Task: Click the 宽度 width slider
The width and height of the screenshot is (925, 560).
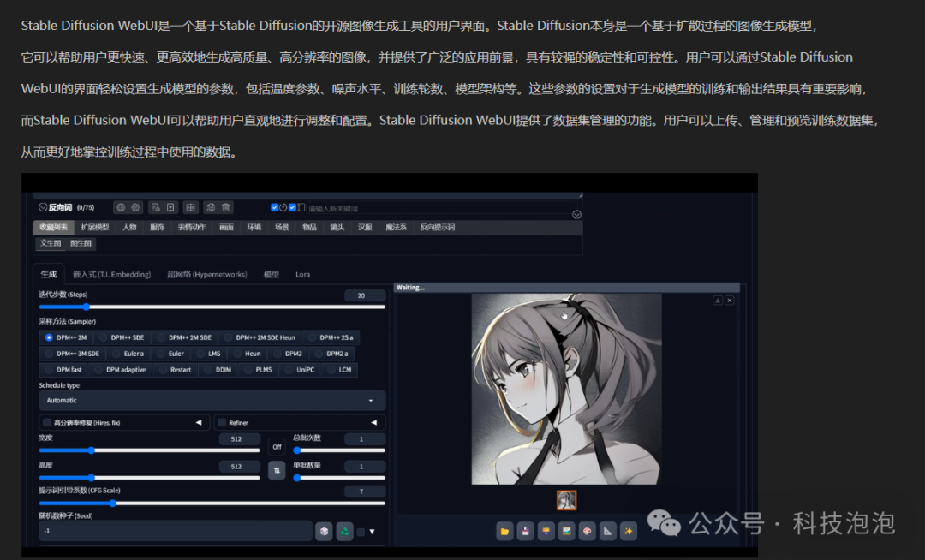Action: 149,450
